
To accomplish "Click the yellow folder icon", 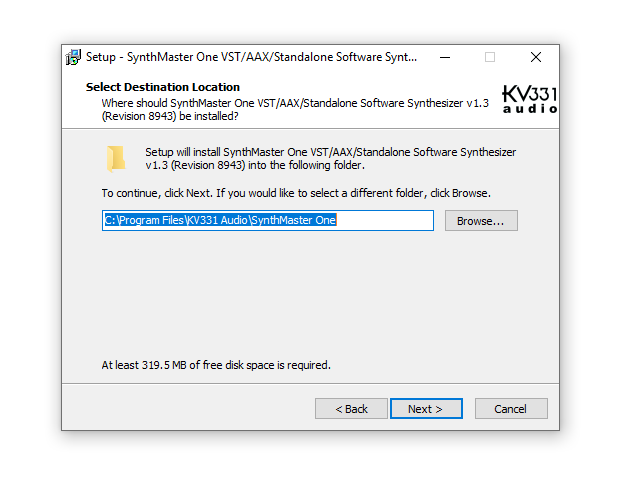I will coord(117,157).
